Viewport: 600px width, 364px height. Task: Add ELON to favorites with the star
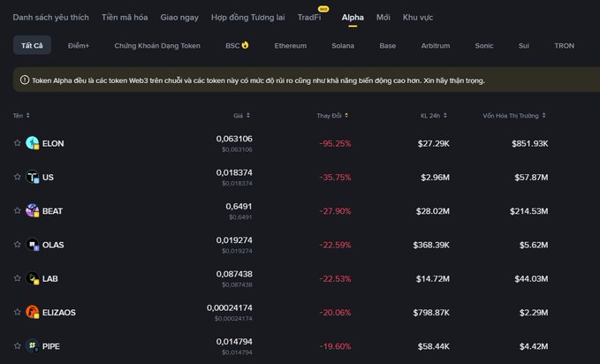tap(17, 143)
